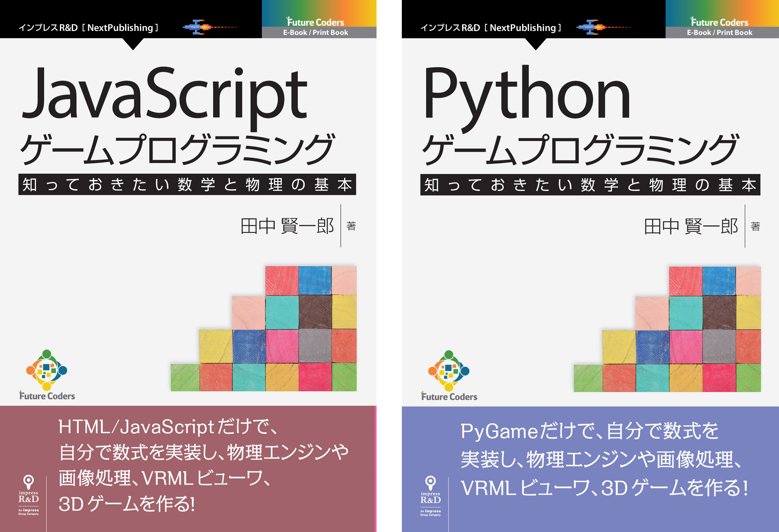Image resolution: width=779 pixels, height=532 pixels.
Task: Click 'E-Book / Print Book' on JavaScript cover
Action: [315, 33]
